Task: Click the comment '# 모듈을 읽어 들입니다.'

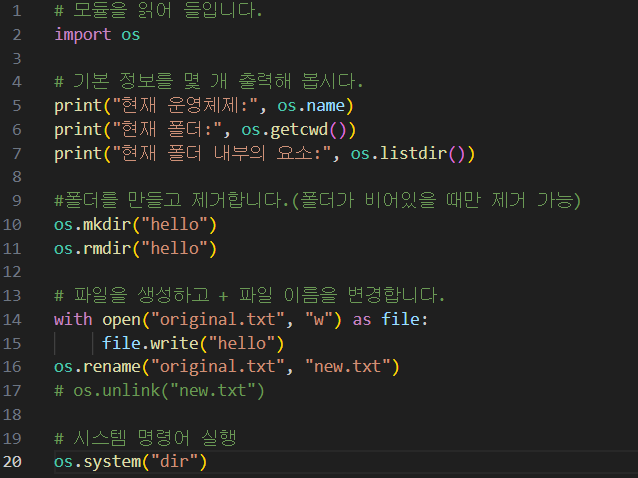Action: tap(158, 11)
